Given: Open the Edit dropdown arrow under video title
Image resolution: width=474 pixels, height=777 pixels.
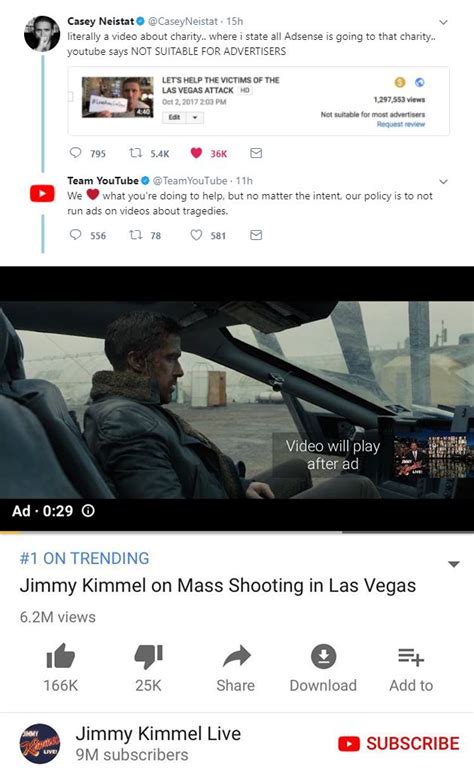Looking at the screenshot, I should [x=195, y=117].
